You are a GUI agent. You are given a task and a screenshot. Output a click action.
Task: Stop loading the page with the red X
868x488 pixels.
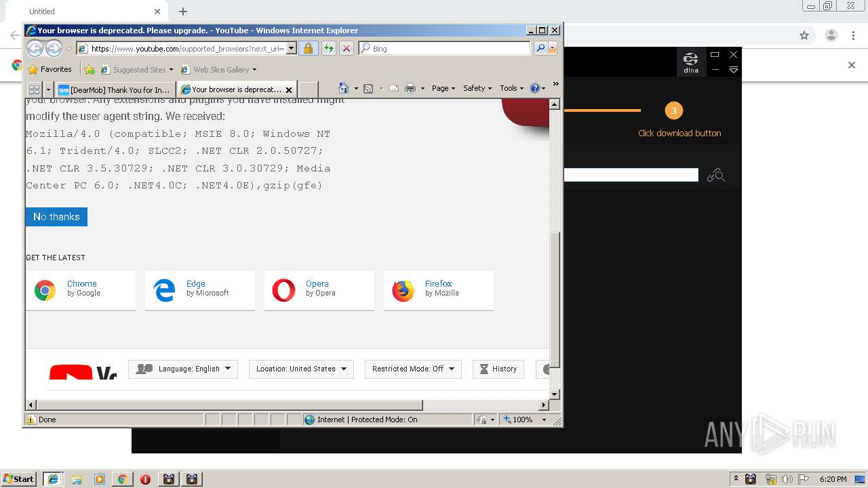point(346,48)
